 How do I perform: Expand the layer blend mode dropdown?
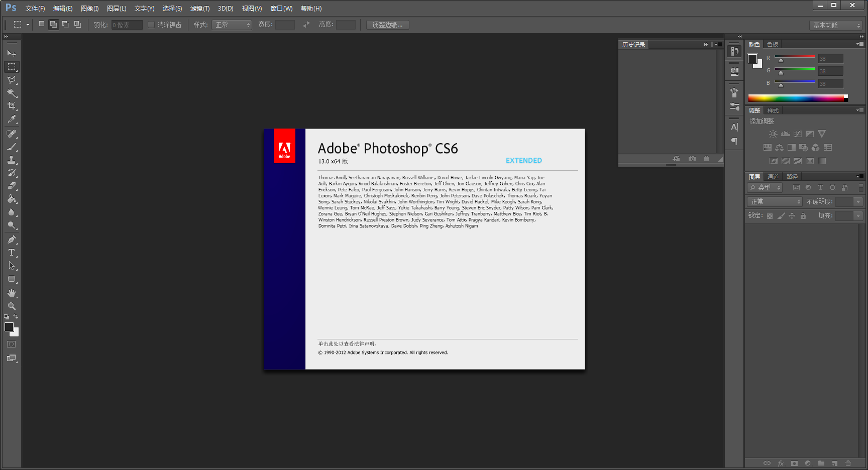tap(775, 201)
